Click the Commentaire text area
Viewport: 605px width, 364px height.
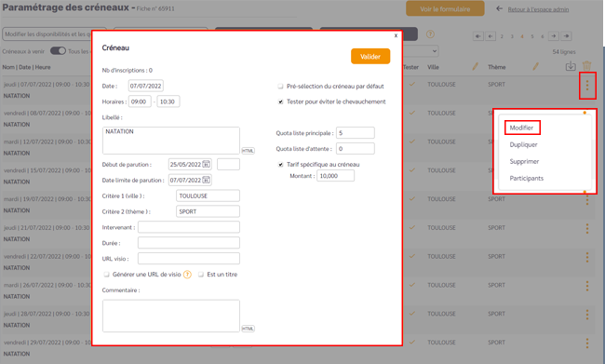click(x=171, y=316)
